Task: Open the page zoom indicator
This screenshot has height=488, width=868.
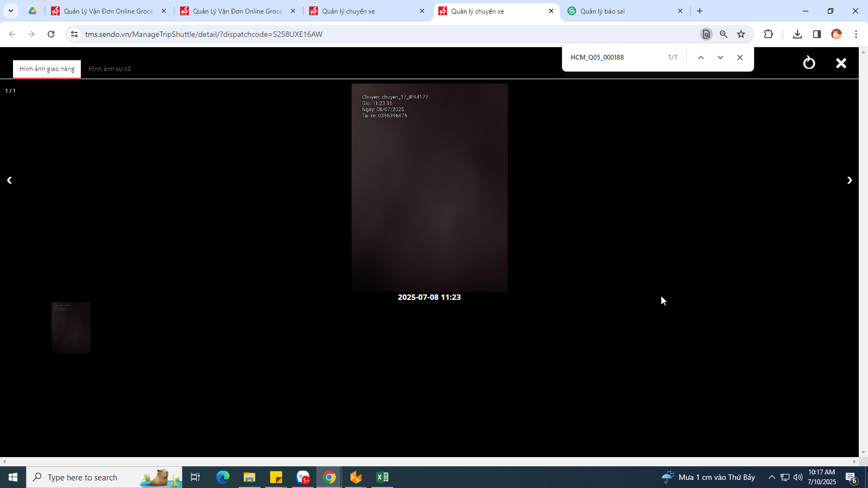Action: point(724,34)
